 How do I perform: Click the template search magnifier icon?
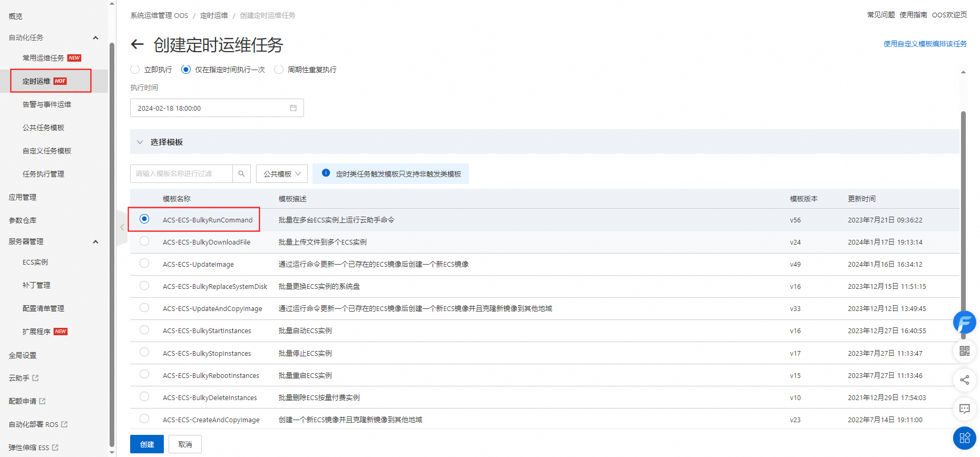(241, 173)
